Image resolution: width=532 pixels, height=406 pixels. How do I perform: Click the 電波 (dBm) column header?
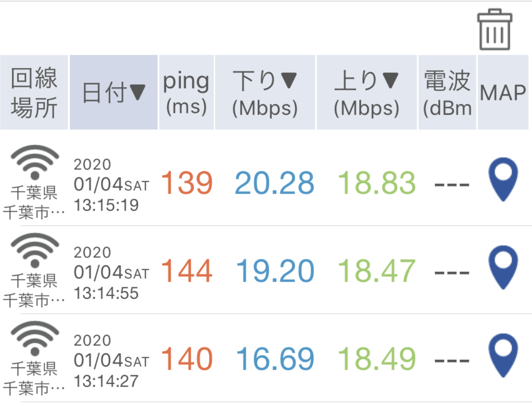tap(447, 92)
